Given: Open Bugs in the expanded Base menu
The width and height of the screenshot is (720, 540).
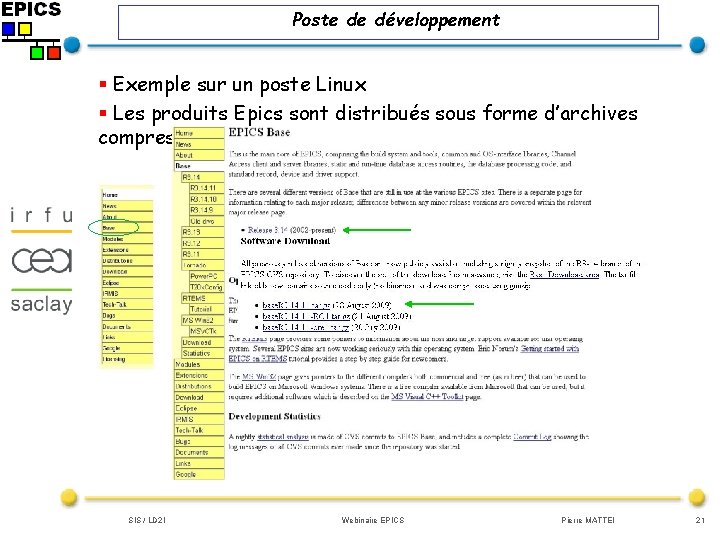Looking at the screenshot, I should [x=199, y=442].
